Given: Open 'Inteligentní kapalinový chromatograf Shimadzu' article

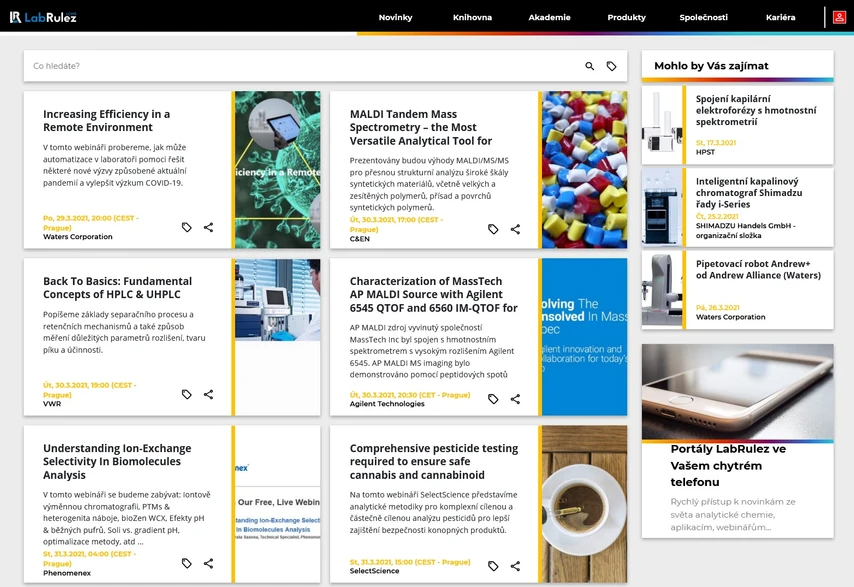Looking at the screenshot, I should [748, 193].
